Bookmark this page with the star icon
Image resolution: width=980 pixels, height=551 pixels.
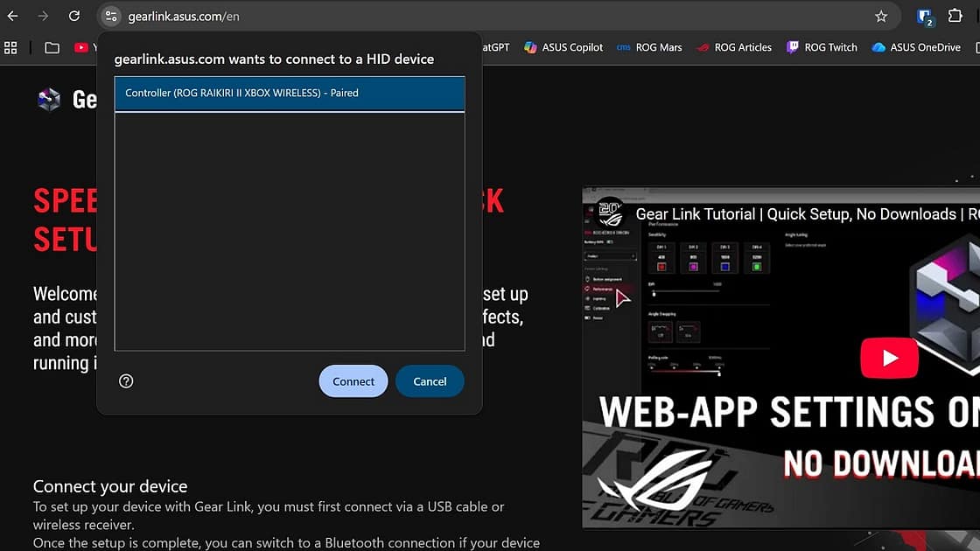(x=881, y=16)
